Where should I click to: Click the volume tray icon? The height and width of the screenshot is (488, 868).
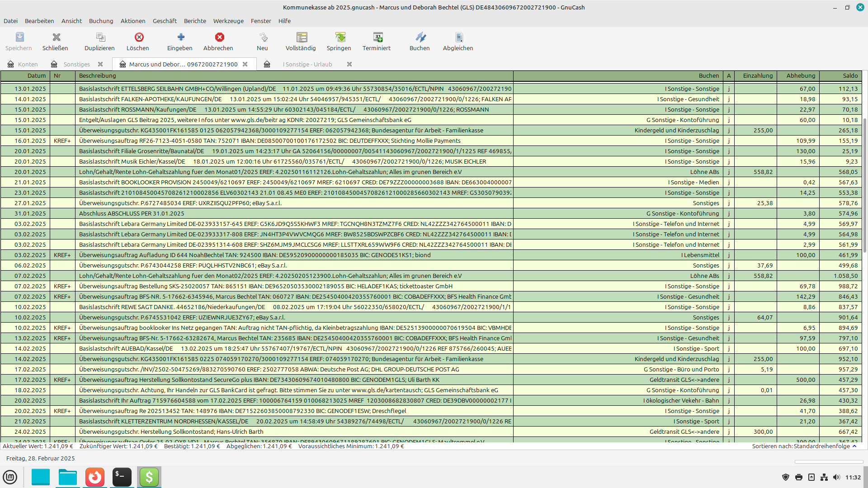[836, 477]
